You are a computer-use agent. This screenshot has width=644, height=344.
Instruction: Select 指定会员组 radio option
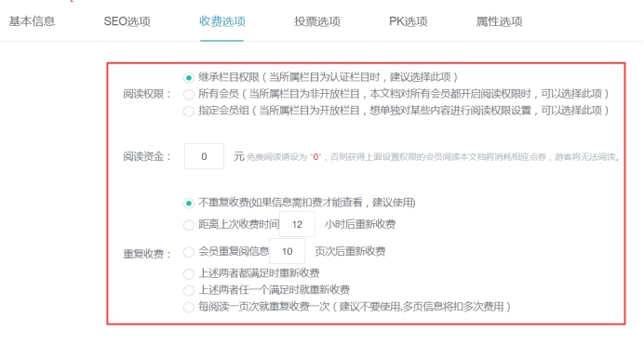point(189,112)
